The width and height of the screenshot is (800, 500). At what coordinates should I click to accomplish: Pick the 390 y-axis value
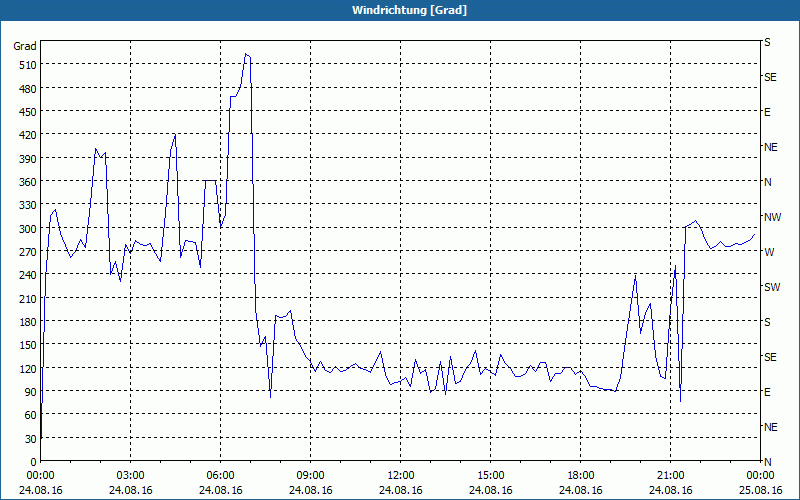click(28, 159)
